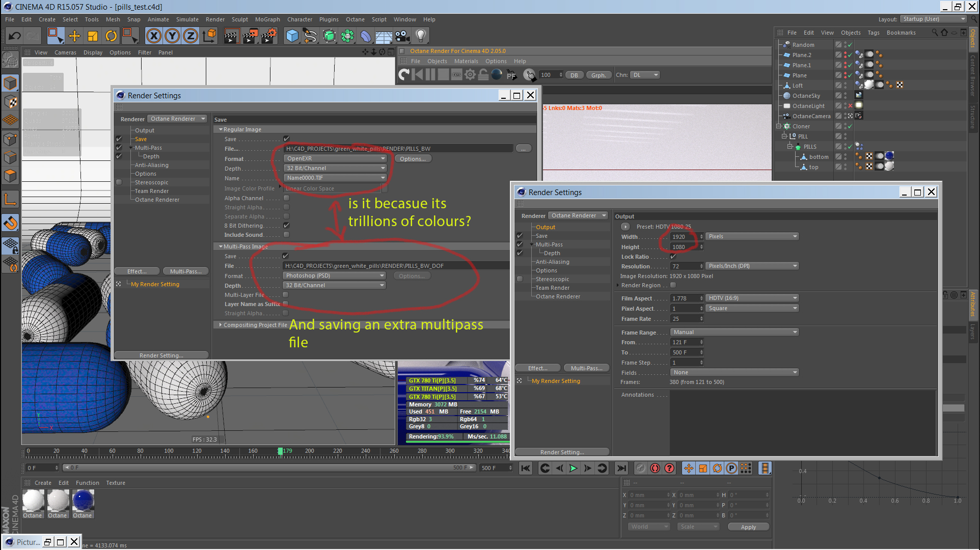Open Edit Render Settings clapper icon

point(268,36)
